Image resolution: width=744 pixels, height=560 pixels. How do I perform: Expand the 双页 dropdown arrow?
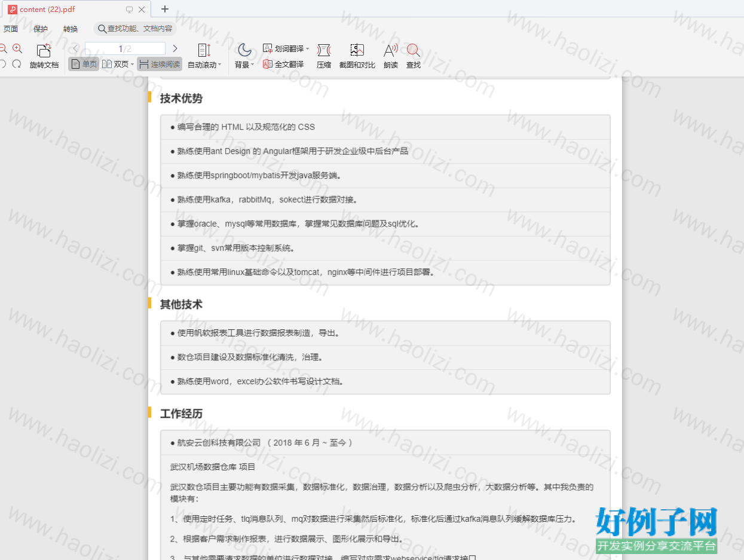[x=132, y=65]
